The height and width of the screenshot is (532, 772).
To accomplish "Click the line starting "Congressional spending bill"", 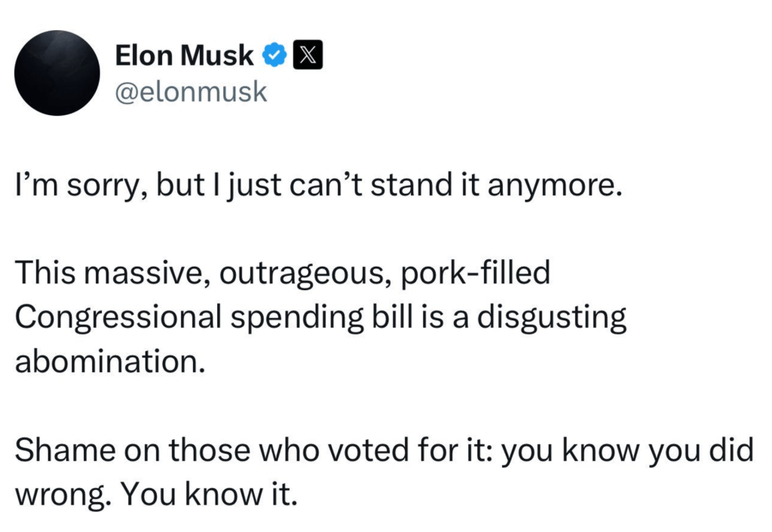I will (x=320, y=317).
